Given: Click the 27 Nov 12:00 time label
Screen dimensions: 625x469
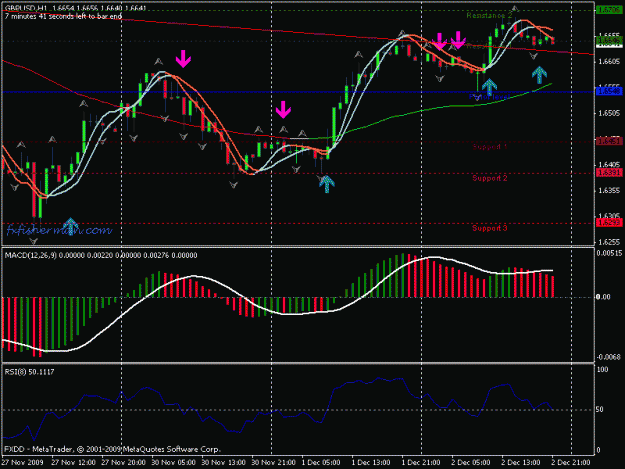Looking at the screenshot, I should pos(73,462).
